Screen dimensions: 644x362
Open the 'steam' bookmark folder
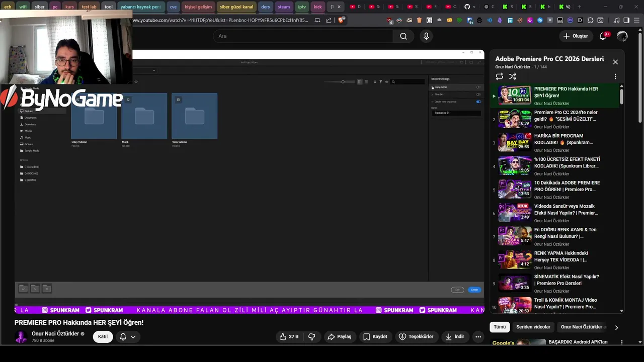pos(284,7)
